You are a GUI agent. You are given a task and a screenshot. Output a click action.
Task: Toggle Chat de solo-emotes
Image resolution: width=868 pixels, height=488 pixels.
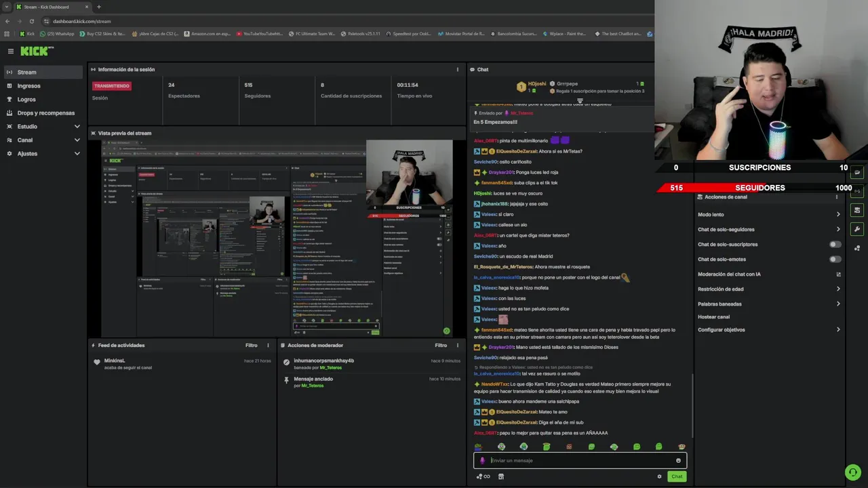(835, 259)
